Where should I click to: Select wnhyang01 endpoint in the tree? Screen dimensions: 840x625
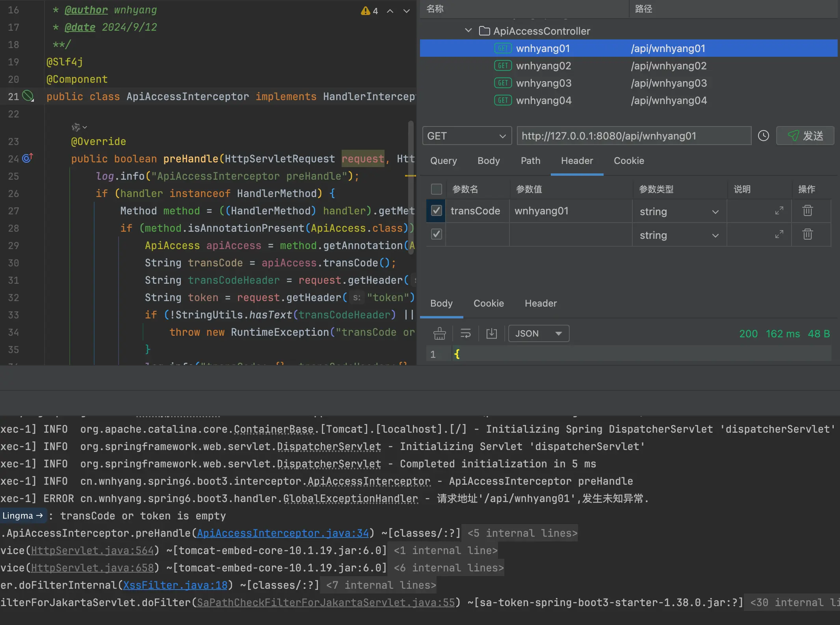(x=628, y=48)
